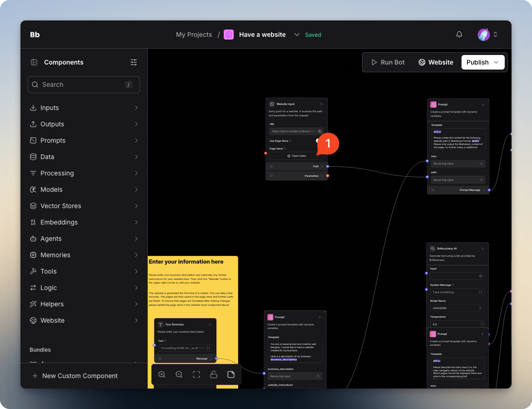Click the fit view canvas icon

(196, 374)
